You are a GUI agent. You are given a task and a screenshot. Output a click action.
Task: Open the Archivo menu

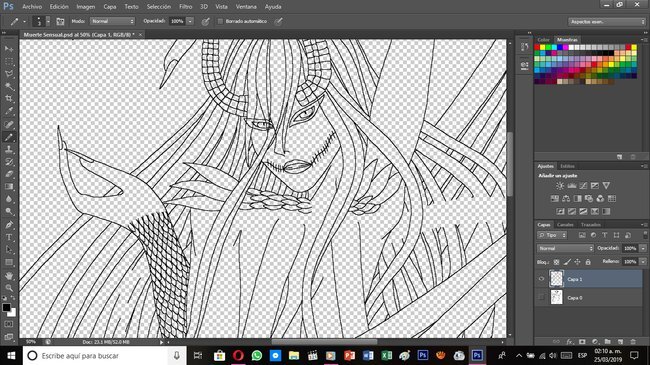(x=32, y=7)
